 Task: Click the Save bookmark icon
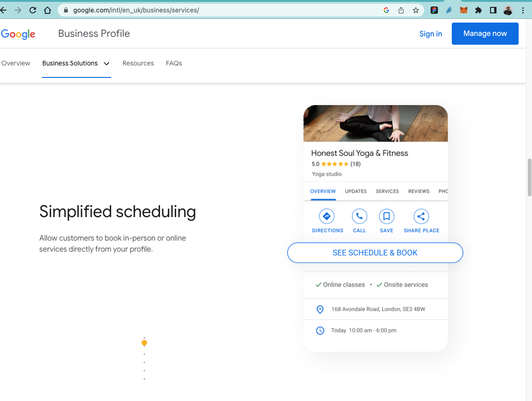386,216
